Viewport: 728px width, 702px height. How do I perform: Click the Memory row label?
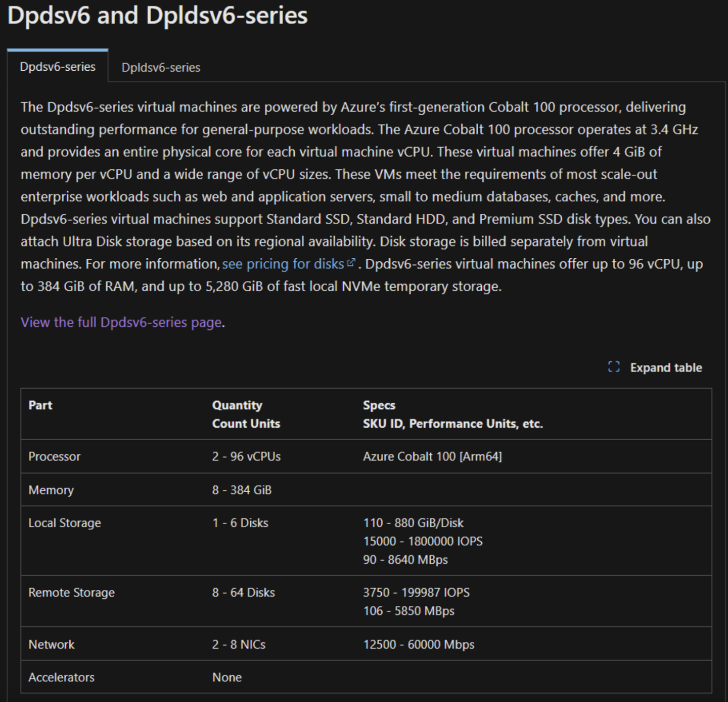(x=51, y=490)
